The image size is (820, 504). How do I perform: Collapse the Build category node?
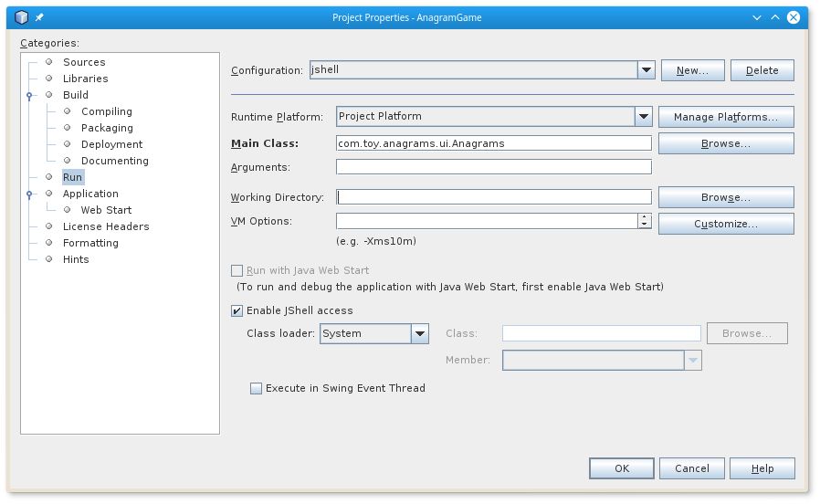pyautogui.click(x=30, y=95)
